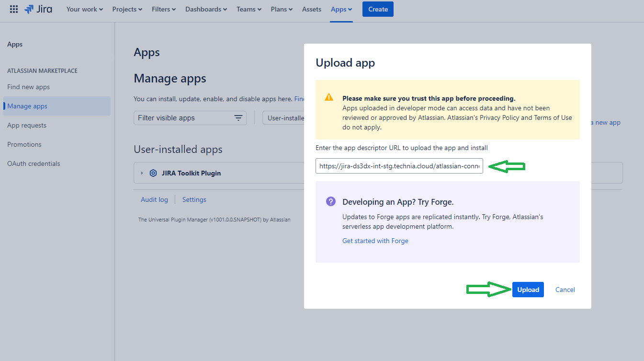Click the purple question mark icon
This screenshot has height=361, width=644.
331,201
